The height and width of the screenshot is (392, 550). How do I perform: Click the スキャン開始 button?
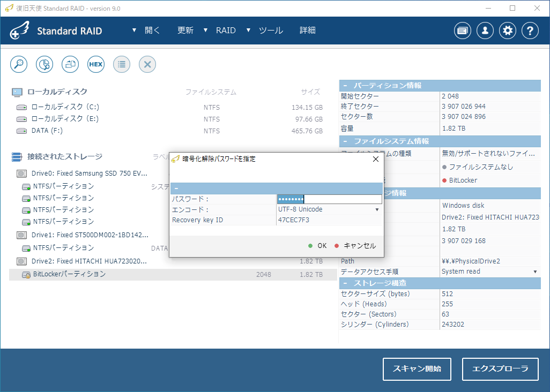pyautogui.click(x=417, y=369)
